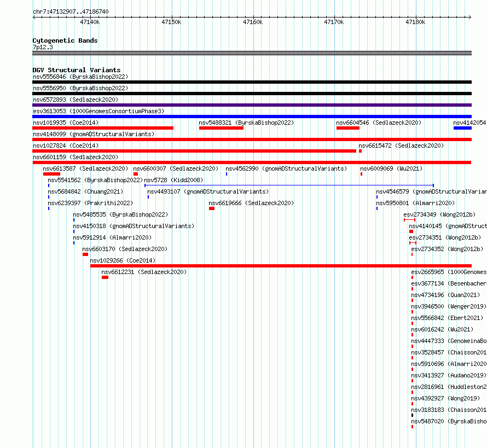This screenshot has height=448, width=487.
Task: Click esv3613053 (1000GenomesConsortiumPhase3) label
Action: pos(98,111)
